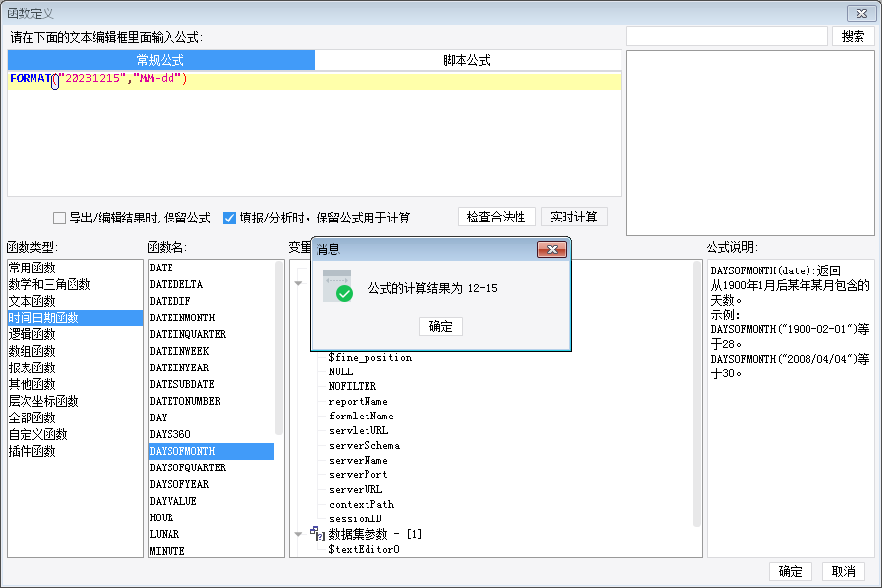Select the DAYVALUE function
This screenshot has width=882, height=588.
pyautogui.click(x=212, y=501)
